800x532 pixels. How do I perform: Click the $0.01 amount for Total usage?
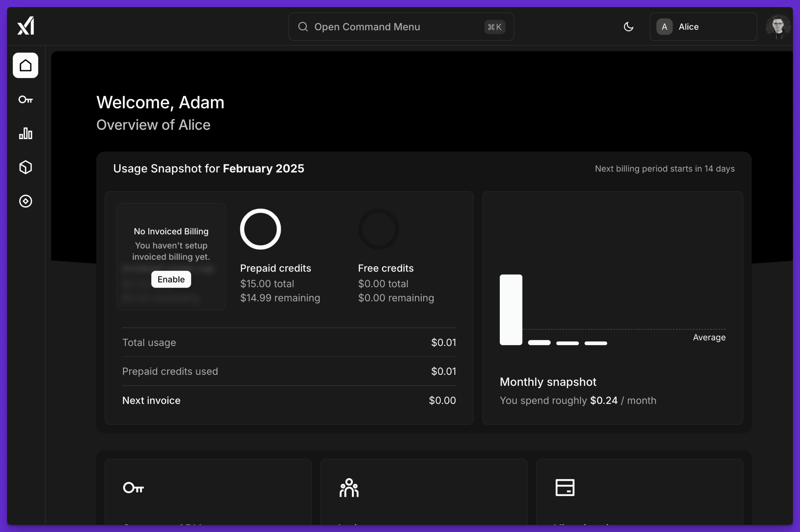coord(443,343)
